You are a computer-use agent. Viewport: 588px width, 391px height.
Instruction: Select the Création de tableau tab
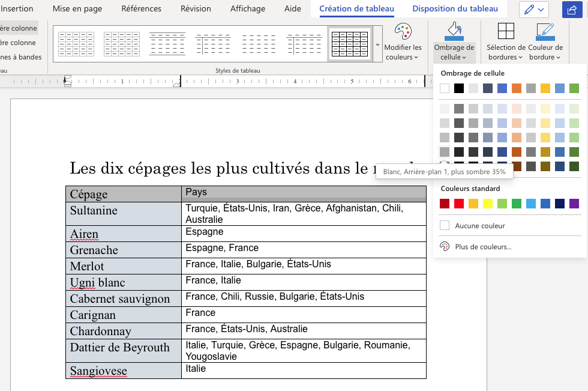(x=356, y=8)
